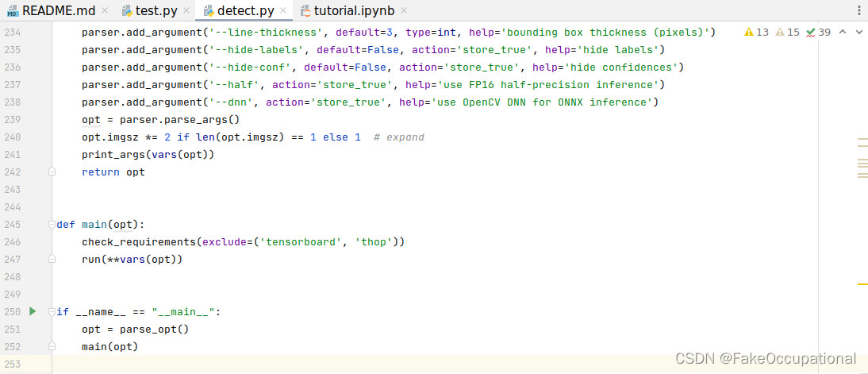This screenshot has height=374, width=868.
Task: Toggle fold marker at line 242
Action: click(x=52, y=172)
